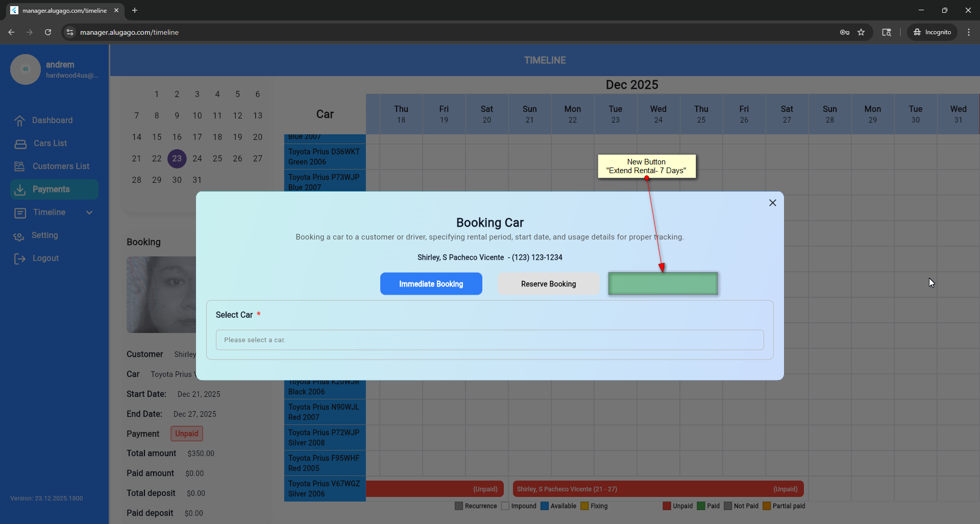
Task: Bookmark page with star icon
Action: point(861,32)
